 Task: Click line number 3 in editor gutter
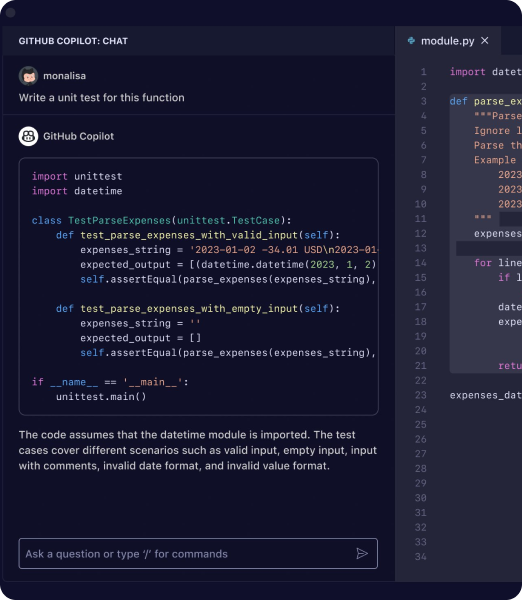423,101
